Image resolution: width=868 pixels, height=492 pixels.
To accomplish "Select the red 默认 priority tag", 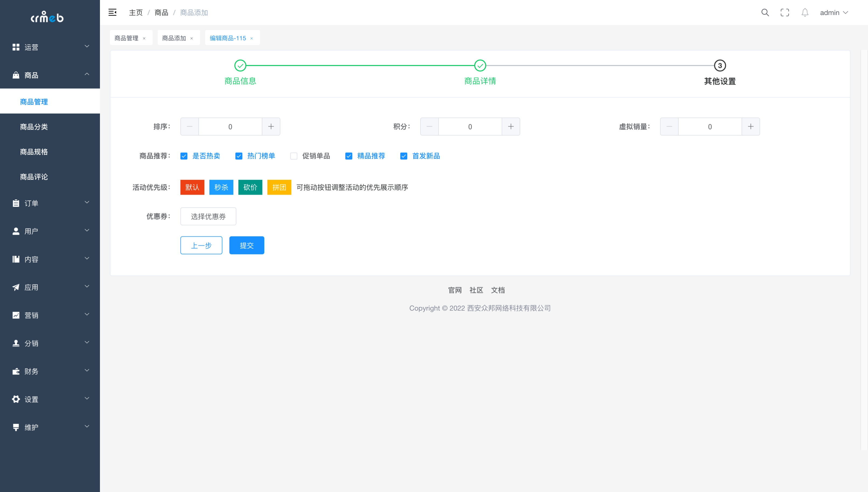I will tap(192, 187).
